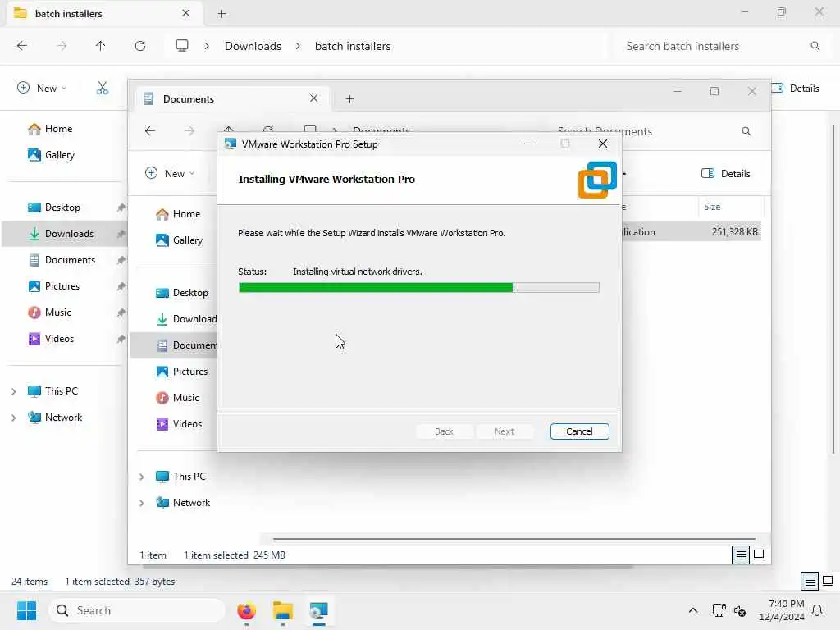The height and width of the screenshot is (630, 840).
Task: Add new tab in Documents window
Action: 349,99
